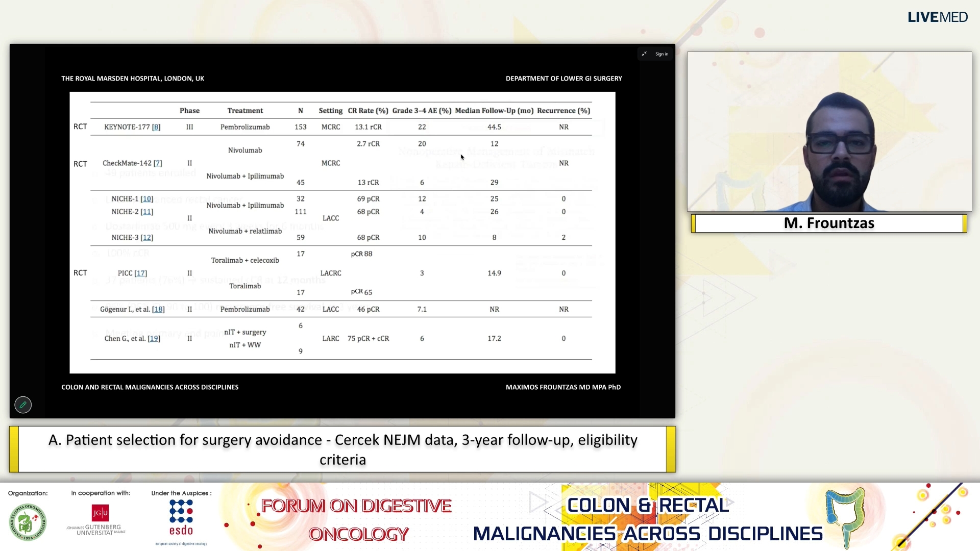Select the '14.9' follow-up value in PICC row
The height and width of the screenshot is (551, 980).
coord(494,273)
